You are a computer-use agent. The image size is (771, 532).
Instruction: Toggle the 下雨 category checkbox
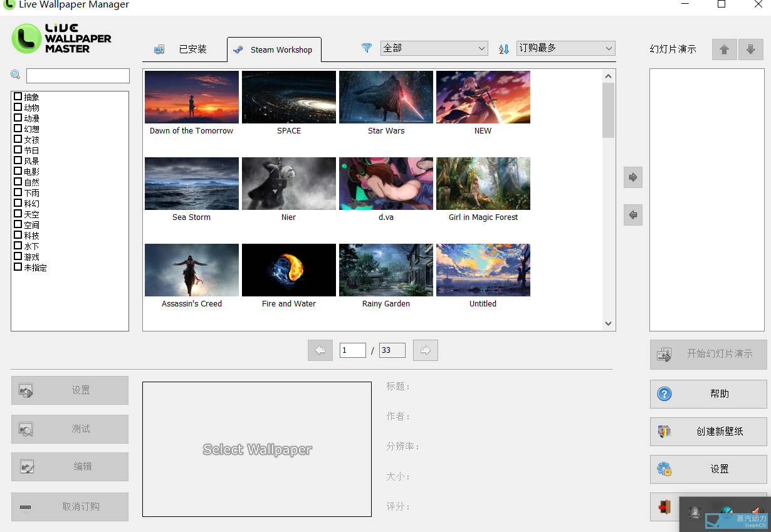(18, 192)
